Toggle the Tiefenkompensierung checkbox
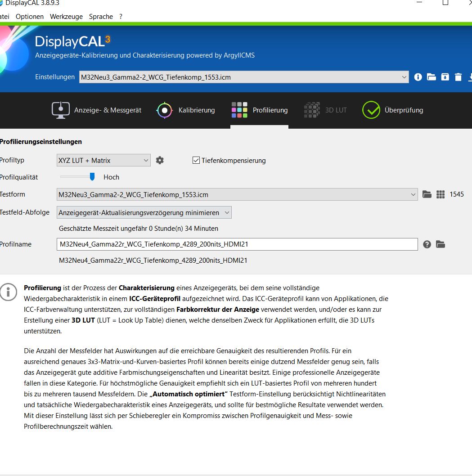 click(x=196, y=160)
